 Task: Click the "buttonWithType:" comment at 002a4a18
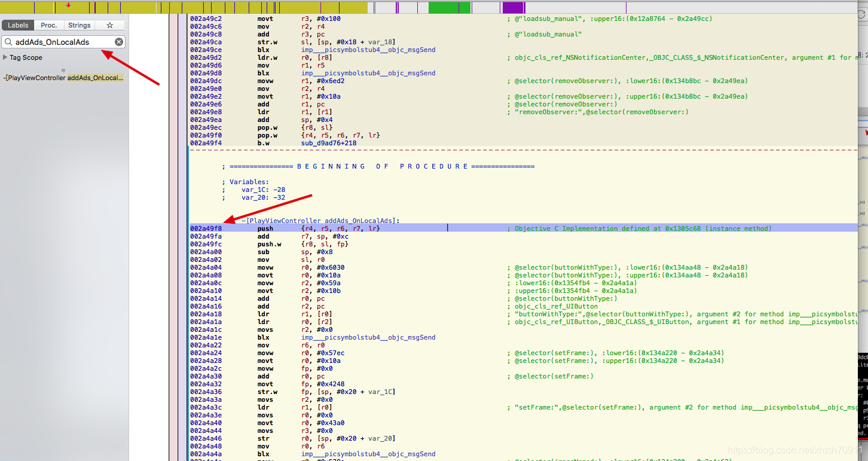(x=681, y=314)
